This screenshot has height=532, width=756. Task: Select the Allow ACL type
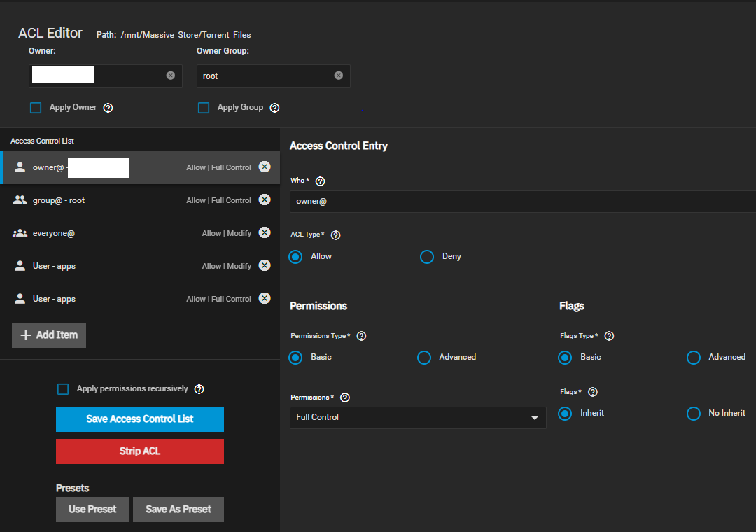pos(295,257)
